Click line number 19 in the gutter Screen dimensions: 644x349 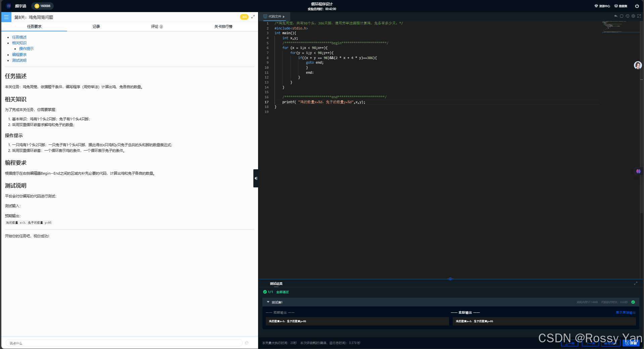click(266, 112)
